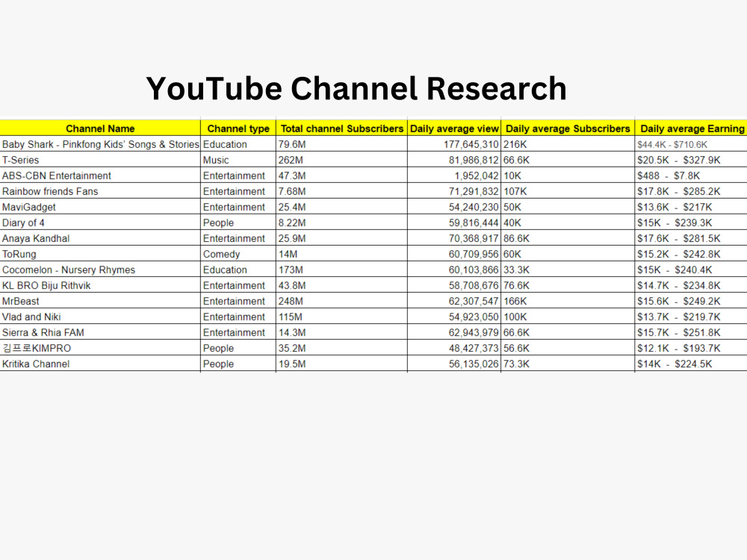The width and height of the screenshot is (747, 560).
Task: Click the 'YouTube Channel Research' title
Action: [356, 89]
